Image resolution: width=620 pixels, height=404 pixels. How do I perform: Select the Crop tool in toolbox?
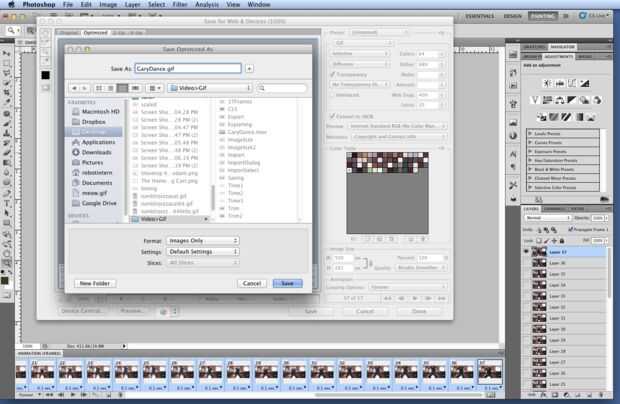(7, 92)
